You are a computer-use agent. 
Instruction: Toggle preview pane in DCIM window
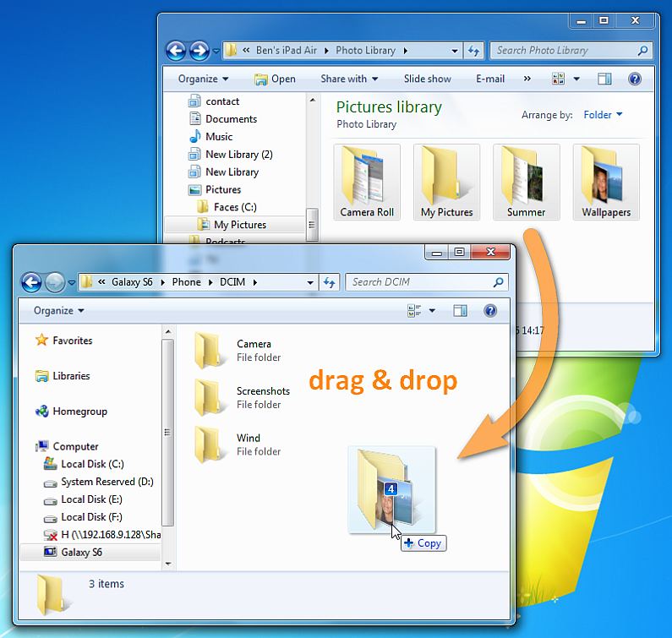point(460,310)
